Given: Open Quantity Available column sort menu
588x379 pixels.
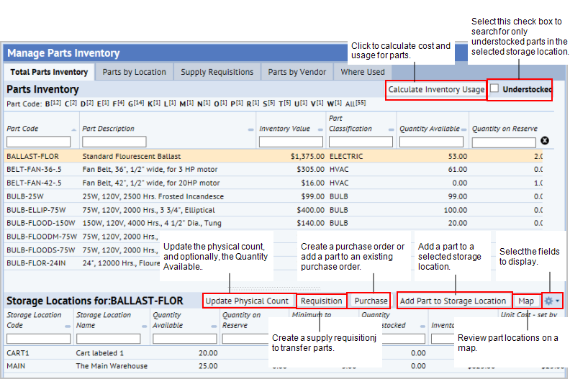Looking at the screenshot, I should coord(464,129).
